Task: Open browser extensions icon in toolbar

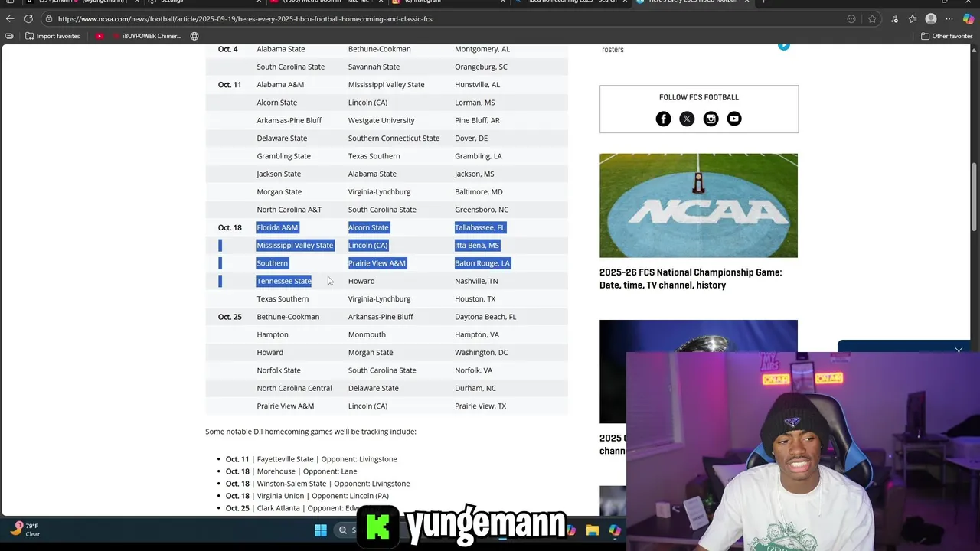Action: click(x=894, y=19)
